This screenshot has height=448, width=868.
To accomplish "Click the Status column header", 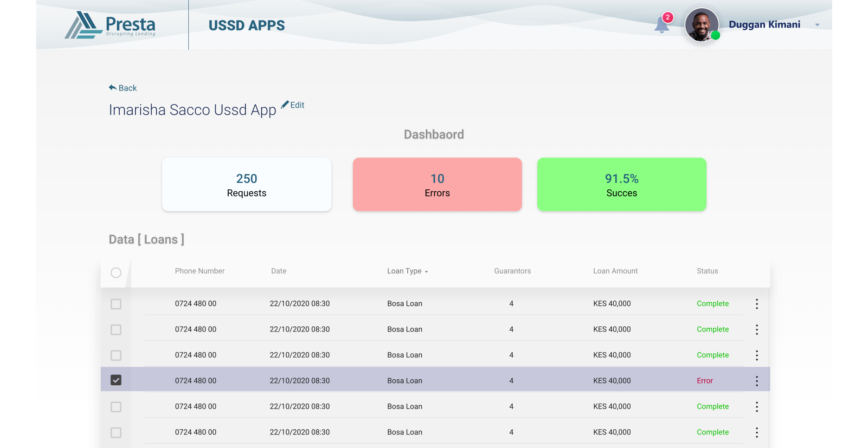I will tap(707, 271).
